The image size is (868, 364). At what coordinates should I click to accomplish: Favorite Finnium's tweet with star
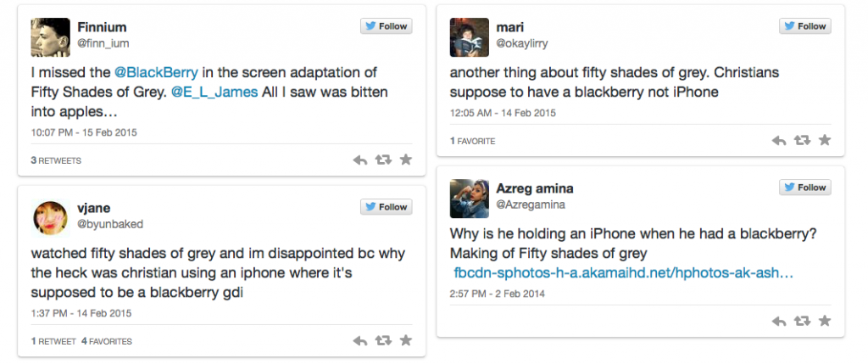[x=406, y=160]
